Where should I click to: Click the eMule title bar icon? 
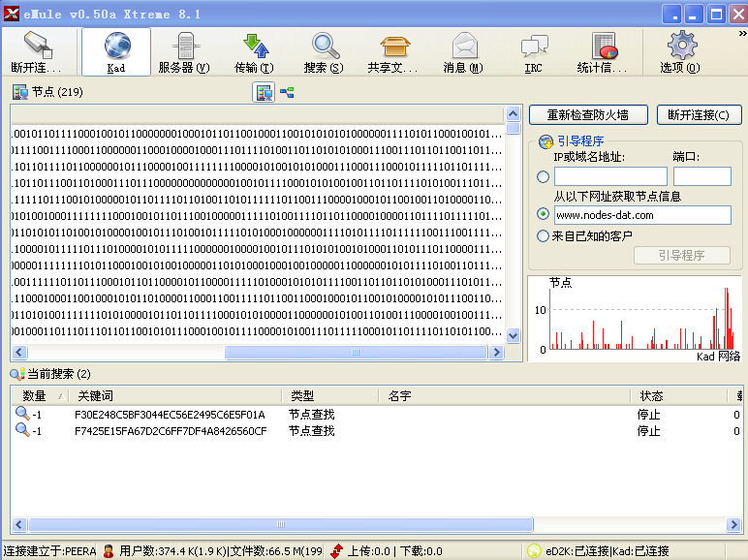click(12, 14)
